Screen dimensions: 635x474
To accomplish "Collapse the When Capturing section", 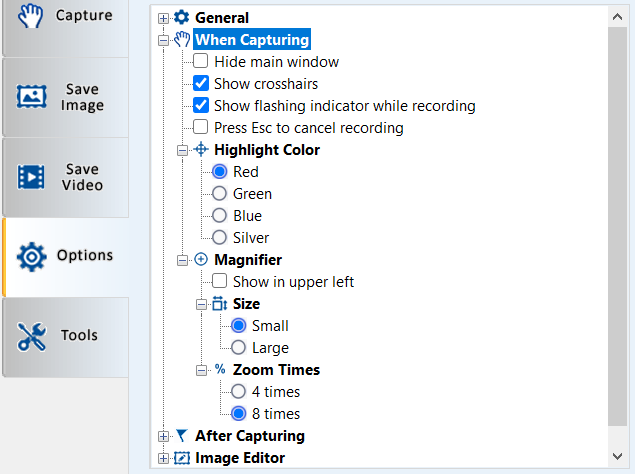I will [164, 40].
